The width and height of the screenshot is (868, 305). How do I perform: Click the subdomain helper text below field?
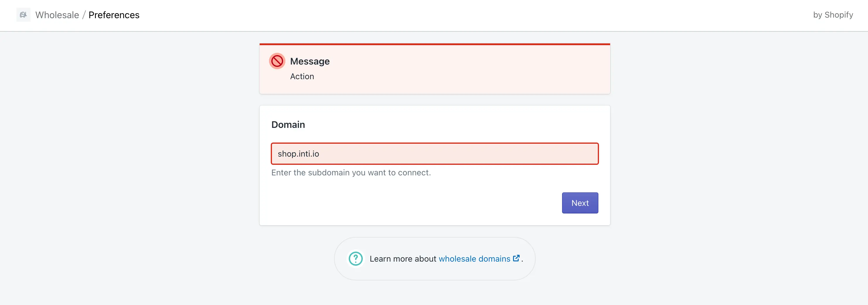point(351,173)
